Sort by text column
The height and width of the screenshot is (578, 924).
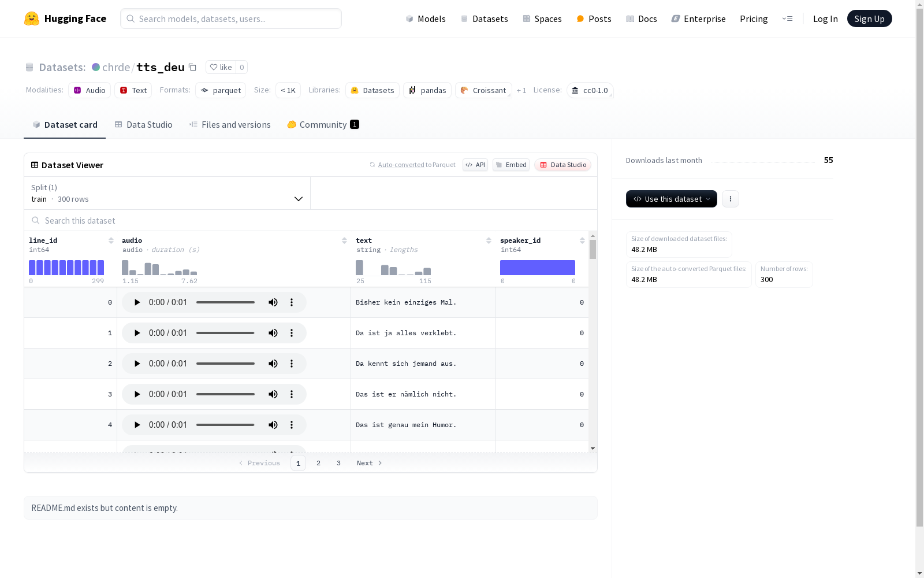coord(489,240)
